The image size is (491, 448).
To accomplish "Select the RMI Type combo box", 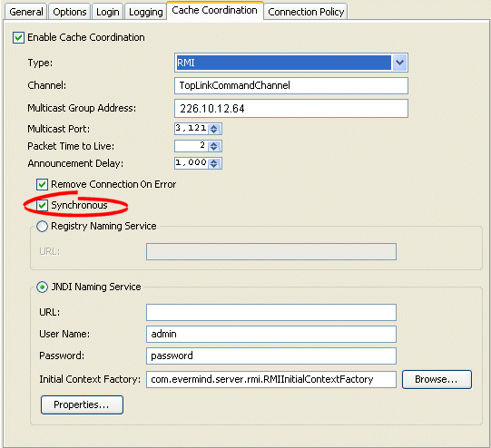I will click(x=291, y=63).
